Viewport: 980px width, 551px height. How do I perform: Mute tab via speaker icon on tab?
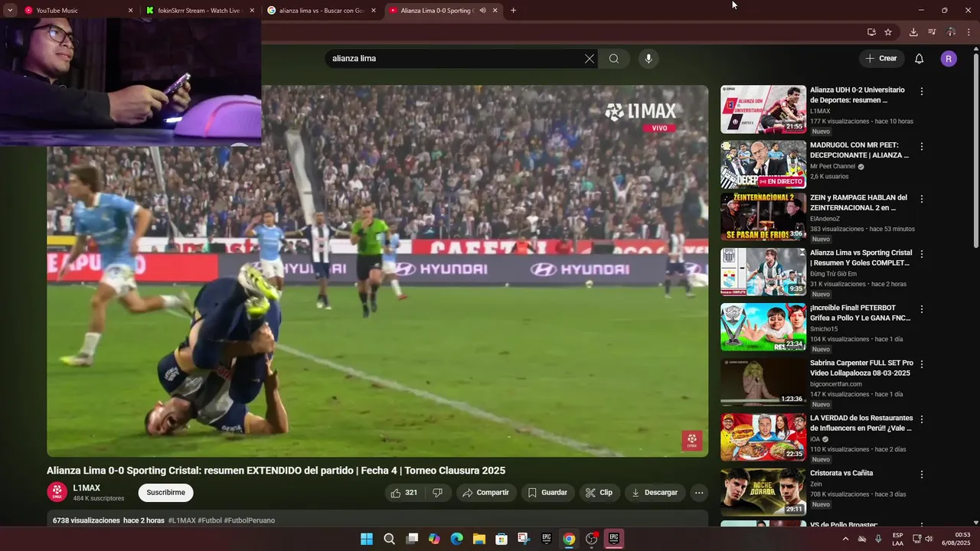tap(482, 11)
